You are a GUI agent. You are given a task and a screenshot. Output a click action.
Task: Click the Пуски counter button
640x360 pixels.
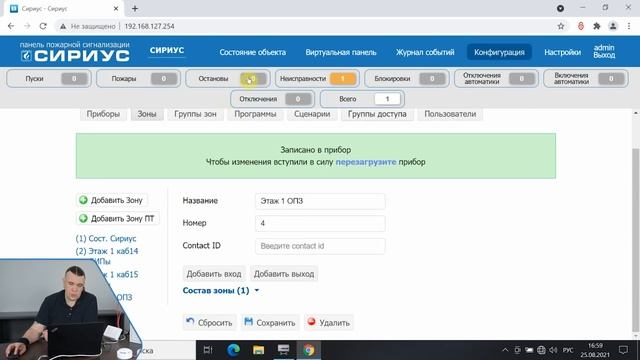49,78
